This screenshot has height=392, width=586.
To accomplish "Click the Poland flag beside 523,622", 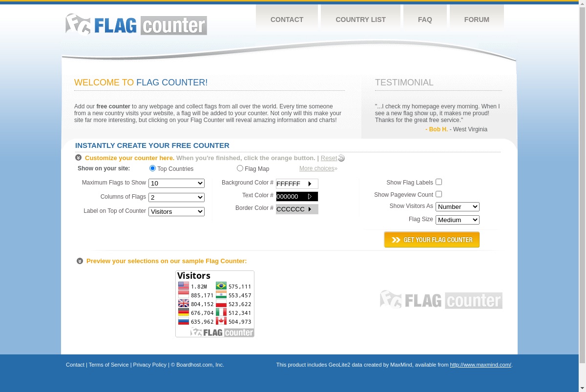I will pyautogui.click(x=221, y=304).
